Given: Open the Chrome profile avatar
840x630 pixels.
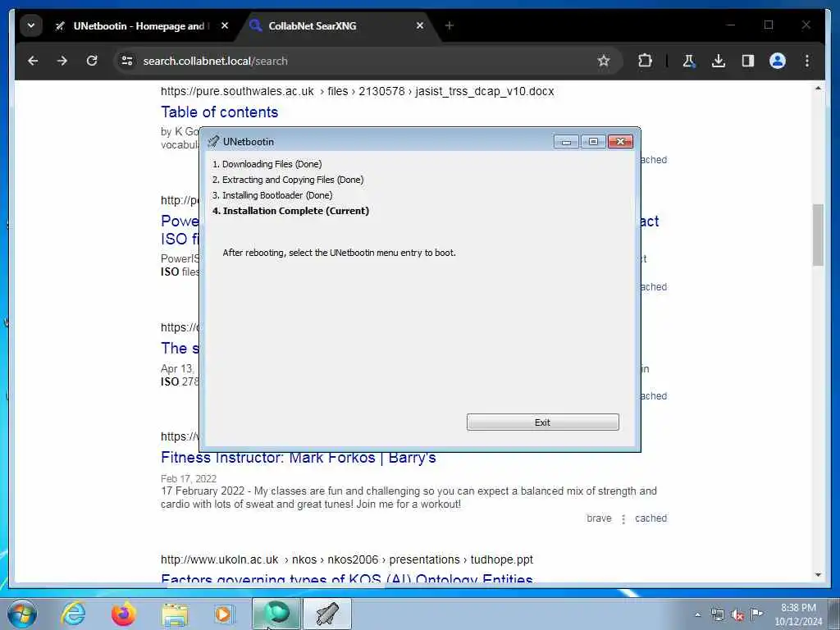Looking at the screenshot, I should coord(778,61).
